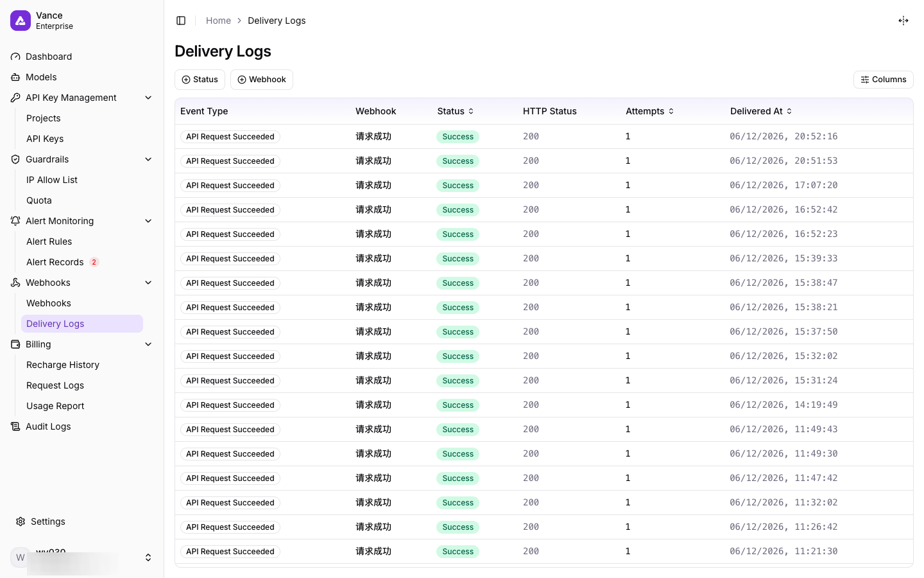Viewport: 924px width, 578px height.
Task: Collapse the API Key Management section chevron
Action: [148, 98]
